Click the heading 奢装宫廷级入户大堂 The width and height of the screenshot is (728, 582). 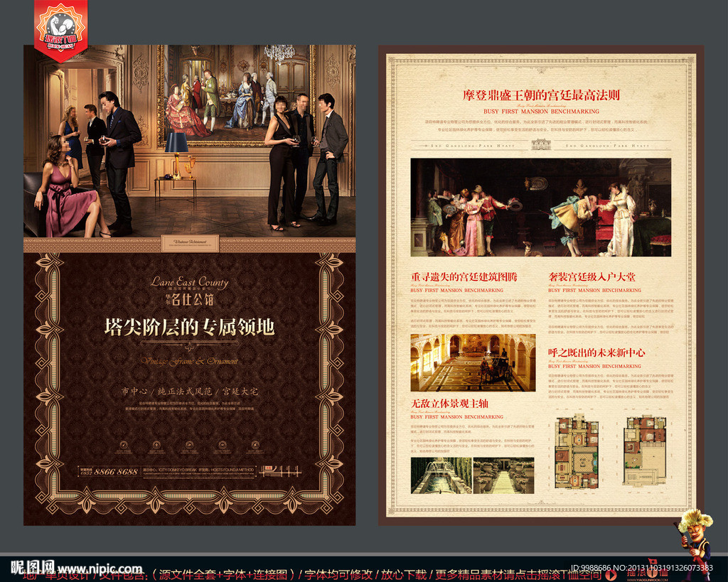pos(591,276)
